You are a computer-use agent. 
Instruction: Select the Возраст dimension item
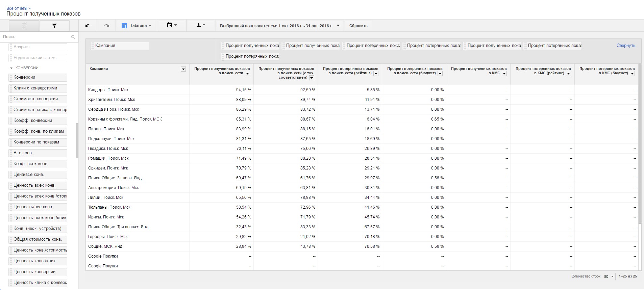click(x=38, y=47)
